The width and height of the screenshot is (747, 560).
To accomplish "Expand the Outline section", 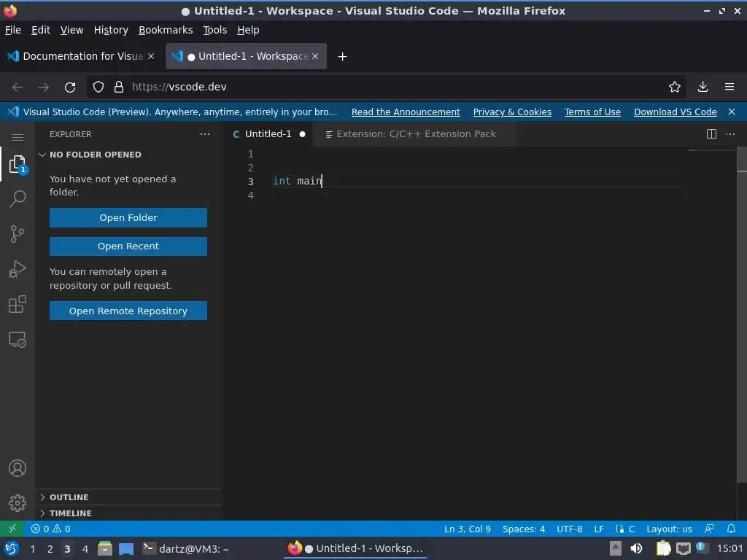I will coord(128,497).
